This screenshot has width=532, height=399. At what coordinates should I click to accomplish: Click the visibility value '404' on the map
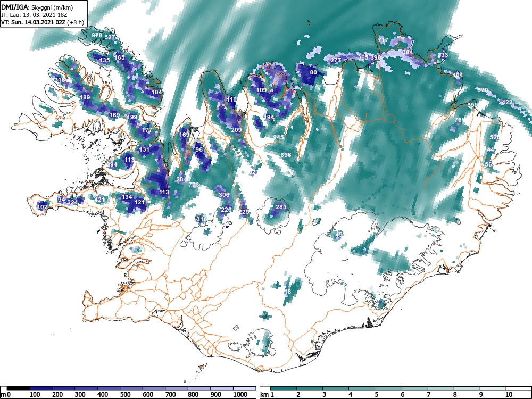coord(458,75)
